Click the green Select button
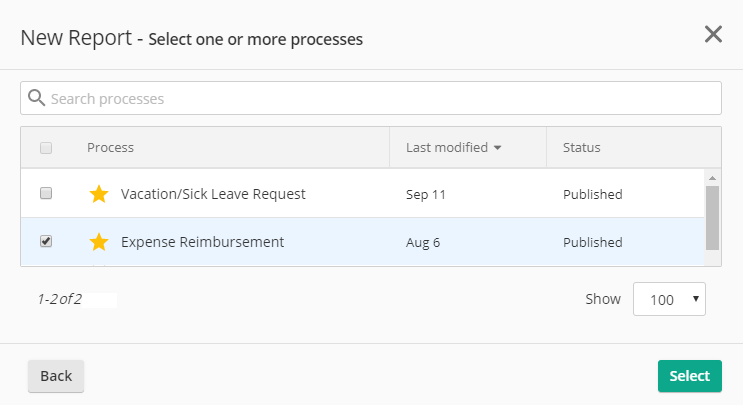The width and height of the screenshot is (743, 405). [689, 376]
